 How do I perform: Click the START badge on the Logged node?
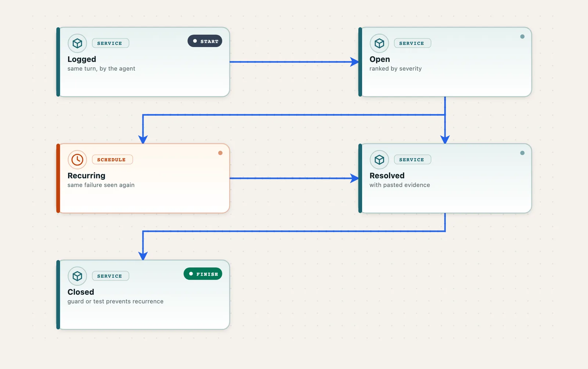point(205,41)
